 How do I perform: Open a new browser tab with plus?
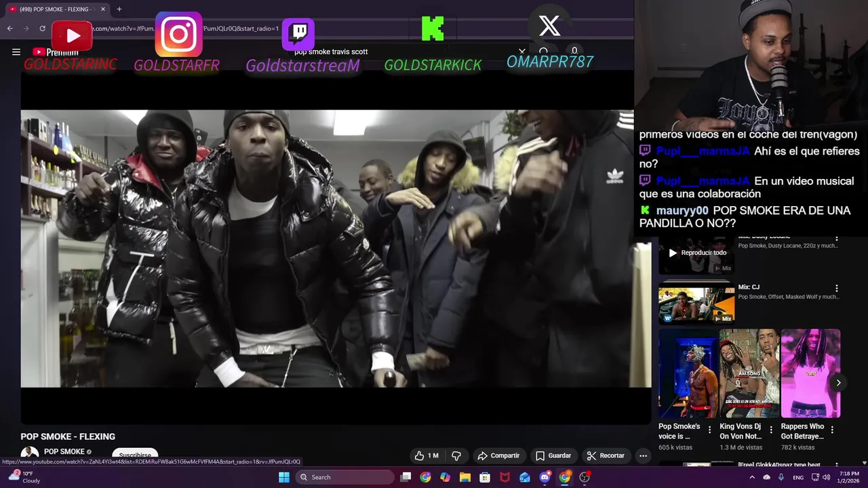coord(119,9)
